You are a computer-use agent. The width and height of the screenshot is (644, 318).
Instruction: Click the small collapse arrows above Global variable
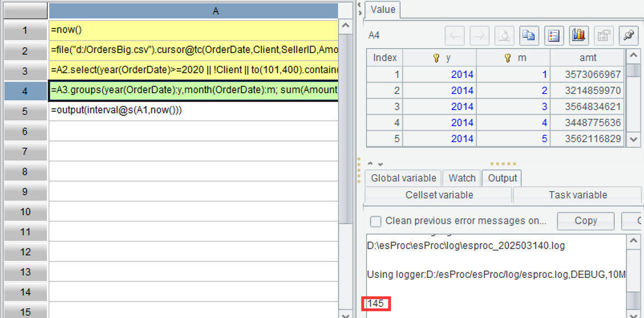tap(374, 164)
